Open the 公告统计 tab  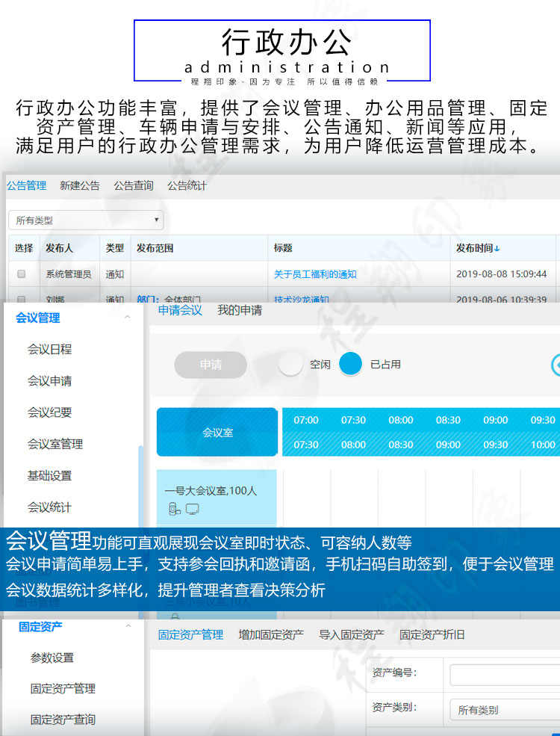[x=187, y=185]
